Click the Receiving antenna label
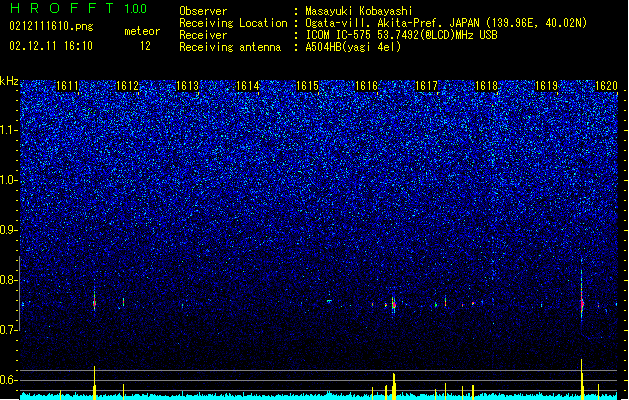Screen dimensions: 629x400 click(230, 47)
